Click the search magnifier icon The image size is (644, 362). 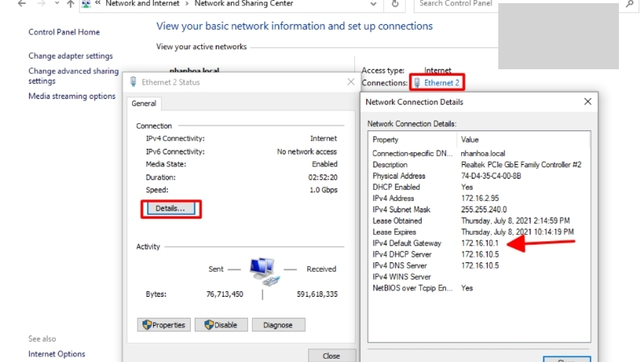tap(630, 4)
